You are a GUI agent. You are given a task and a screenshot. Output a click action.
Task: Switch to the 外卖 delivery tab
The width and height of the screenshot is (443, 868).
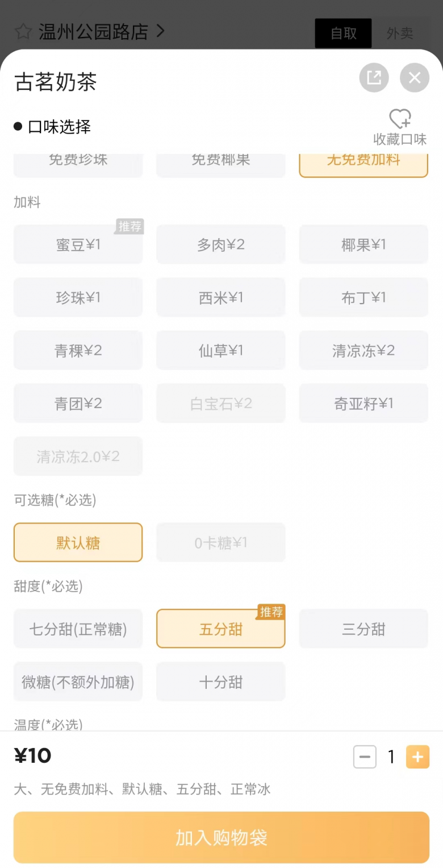coord(400,33)
